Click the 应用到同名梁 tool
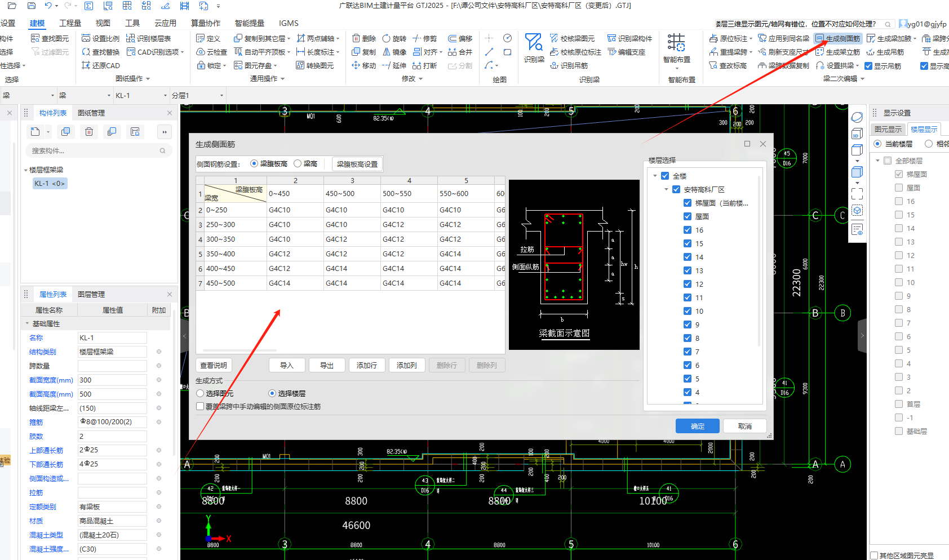Viewport: 949px width, 560px height. [784, 38]
